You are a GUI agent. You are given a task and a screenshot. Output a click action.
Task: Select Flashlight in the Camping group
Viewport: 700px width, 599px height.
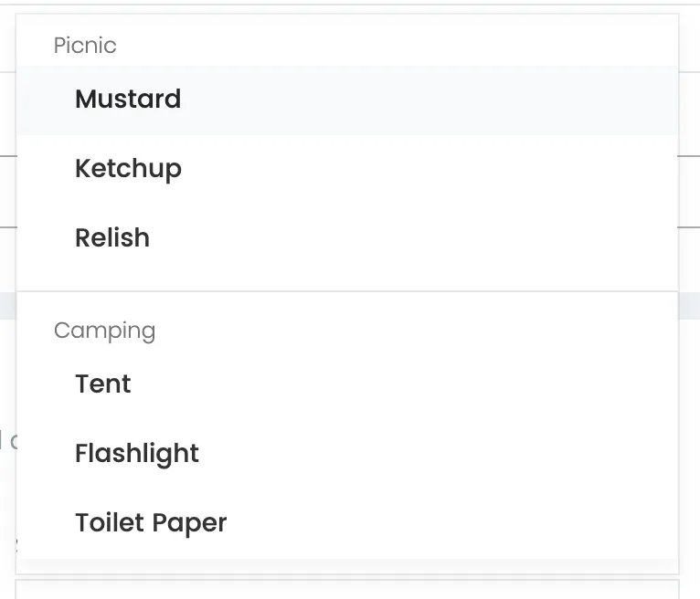(x=347, y=454)
